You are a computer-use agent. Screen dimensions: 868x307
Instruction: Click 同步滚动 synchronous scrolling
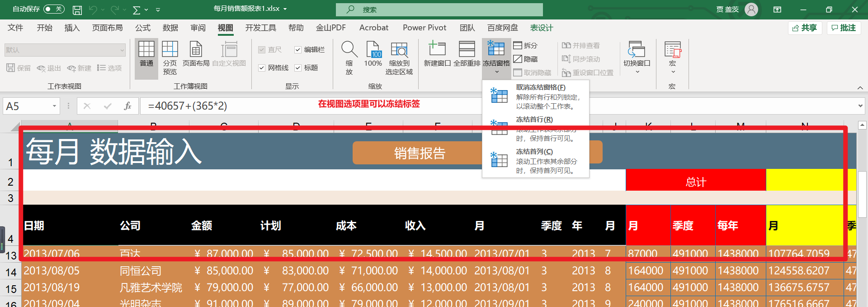click(581, 59)
